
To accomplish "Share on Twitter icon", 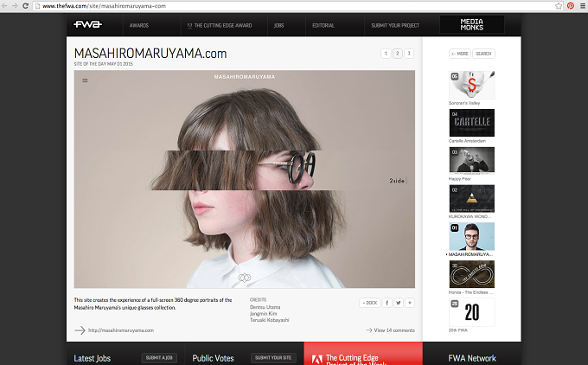I will pyautogui.click(x=399, y=303).
